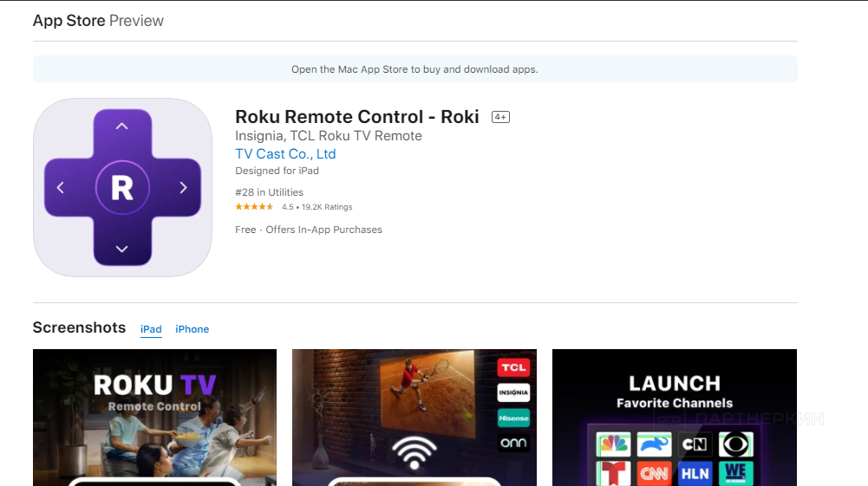Image resolution: width=868 pixels, height=486 pixels.
Task: Click the Roku Remote Control app icon
Action: pyautogui.click(x=122, y=187)
